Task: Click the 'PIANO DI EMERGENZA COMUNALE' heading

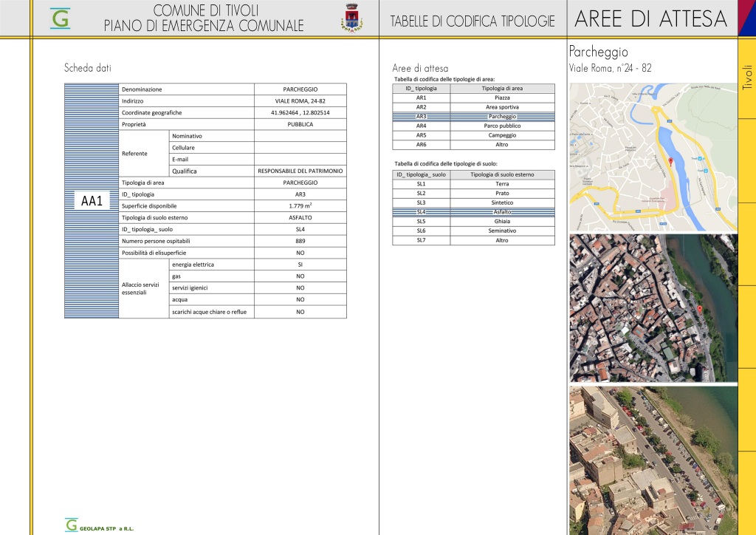Action: pyautogui.click(x=204, y=26)
